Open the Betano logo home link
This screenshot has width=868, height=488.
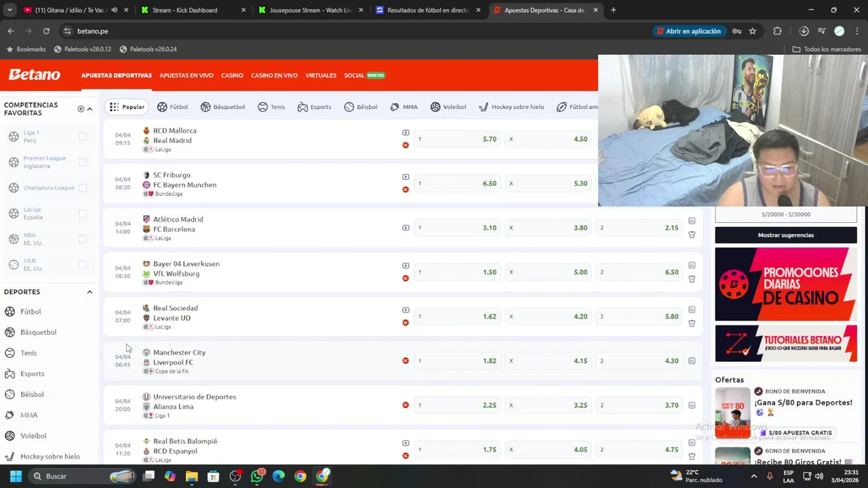click(x=34, y=75)
